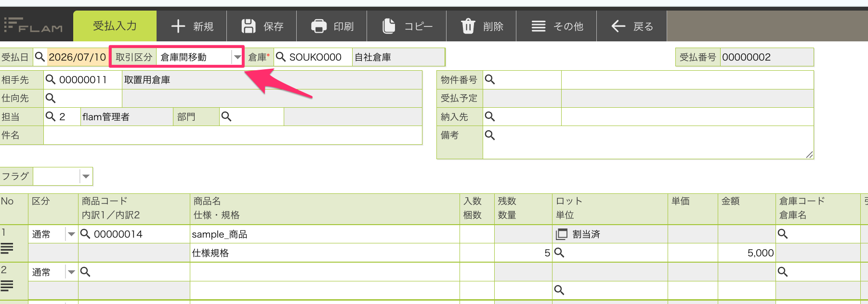Click row 2 product code search icon
This screenshot has width=868, height=304.
coord(85,272)
